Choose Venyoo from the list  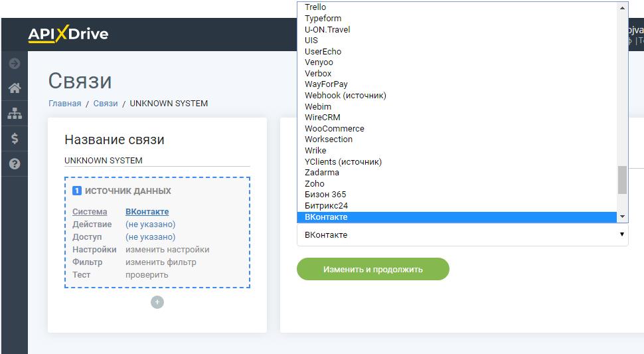(457, 62)
